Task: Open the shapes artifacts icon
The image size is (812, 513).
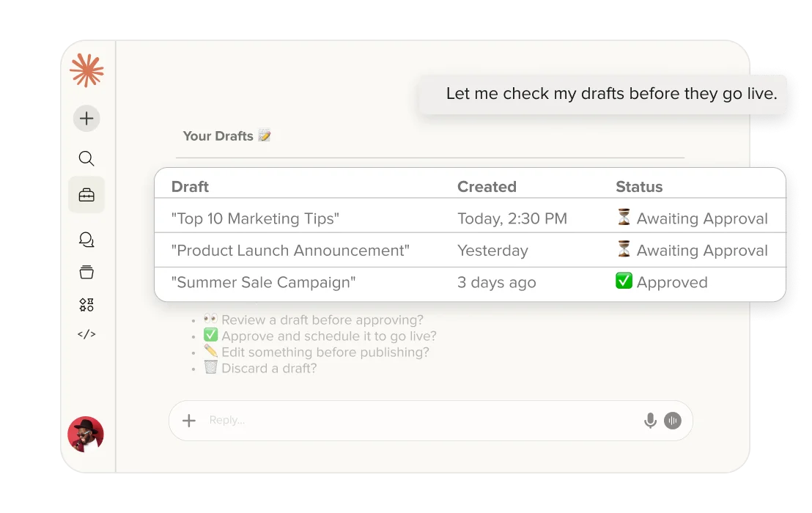Action: point(86,305)
